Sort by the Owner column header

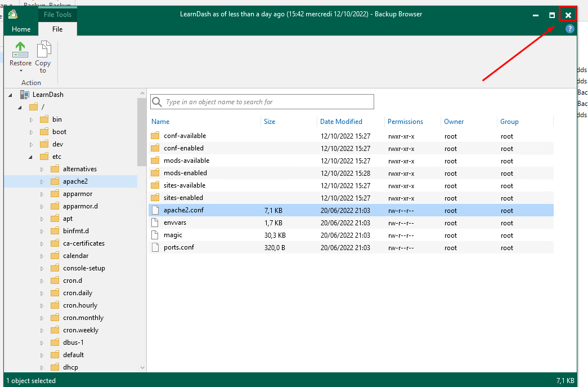pyautogui.click(x=454, y=122)
